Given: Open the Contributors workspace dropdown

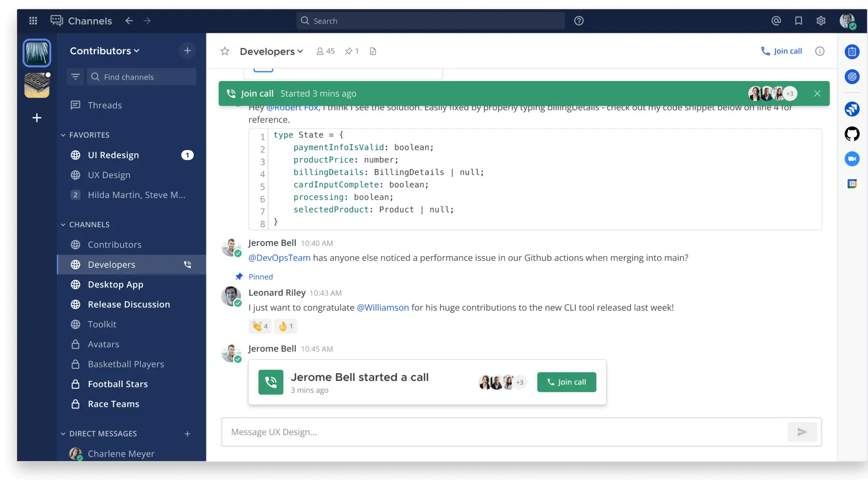Looking at the screenshot, I should pos(103,50).
